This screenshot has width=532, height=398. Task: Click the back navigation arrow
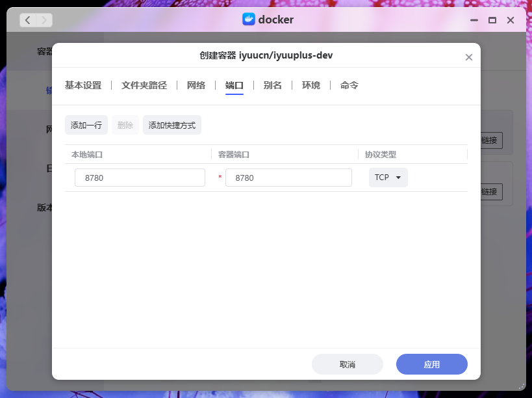tap(28, 20)
